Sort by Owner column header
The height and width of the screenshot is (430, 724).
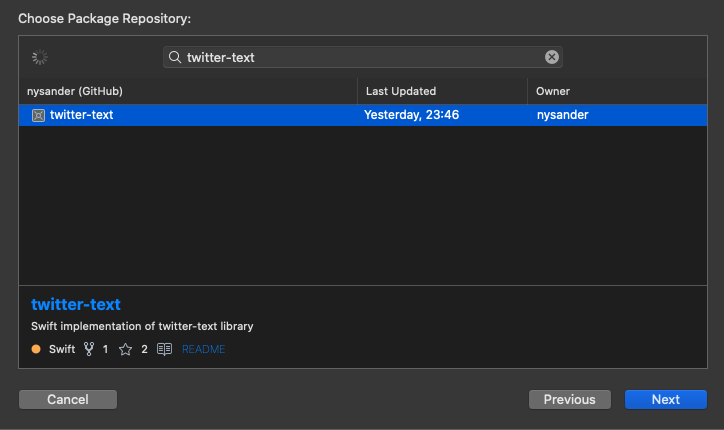coord(617,91)
